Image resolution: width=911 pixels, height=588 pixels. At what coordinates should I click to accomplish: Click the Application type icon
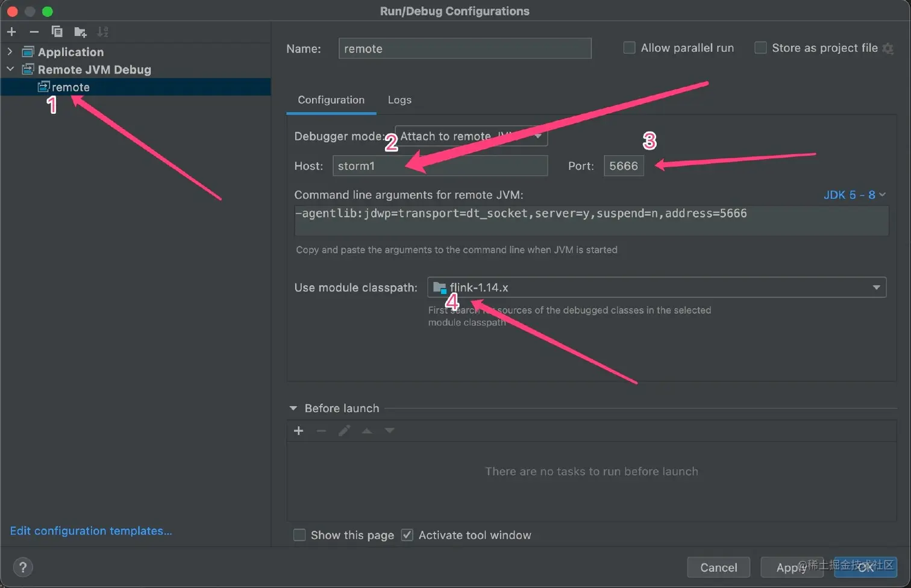point(28,52)
